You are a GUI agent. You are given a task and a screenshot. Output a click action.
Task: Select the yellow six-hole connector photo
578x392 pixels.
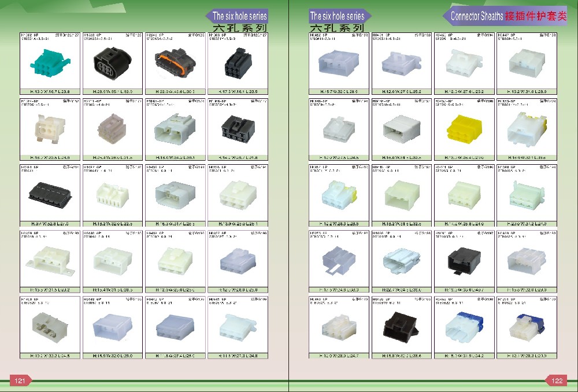pos(464,129)
